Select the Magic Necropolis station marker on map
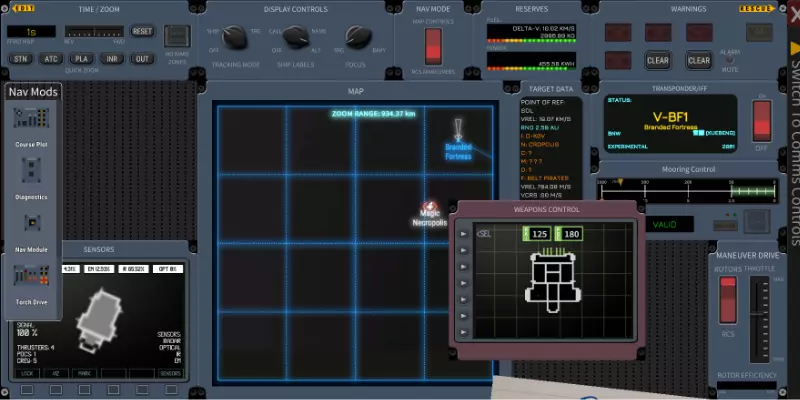Image resolution: width=800 pixels, height=400 pixels. (x=430, y=214)
